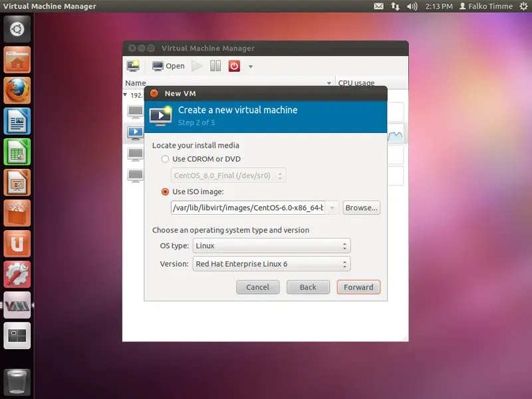
Task: Close the New VM dialog
Action: point(154,93)
